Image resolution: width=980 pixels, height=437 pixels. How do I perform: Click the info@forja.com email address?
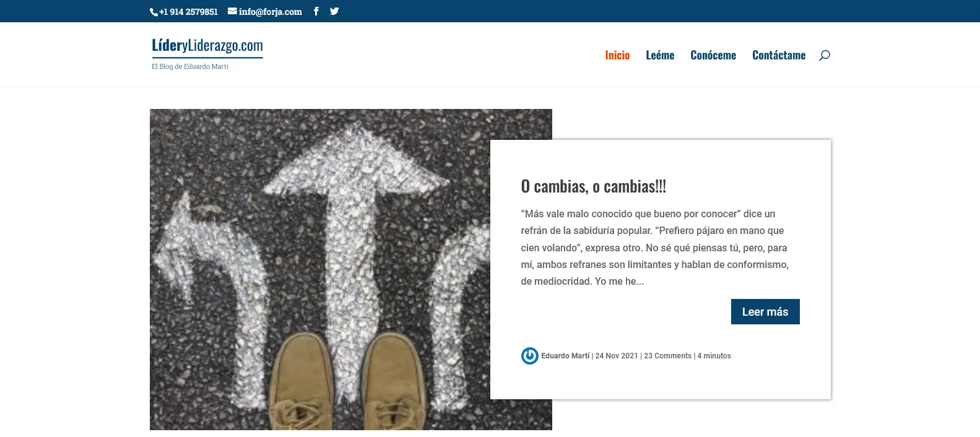point(270,12)
